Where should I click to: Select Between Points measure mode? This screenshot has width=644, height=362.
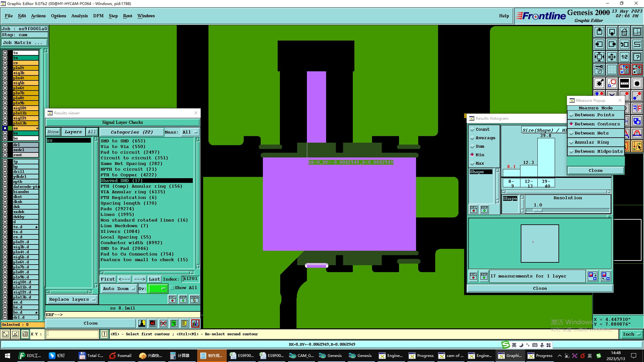[594, 115]
